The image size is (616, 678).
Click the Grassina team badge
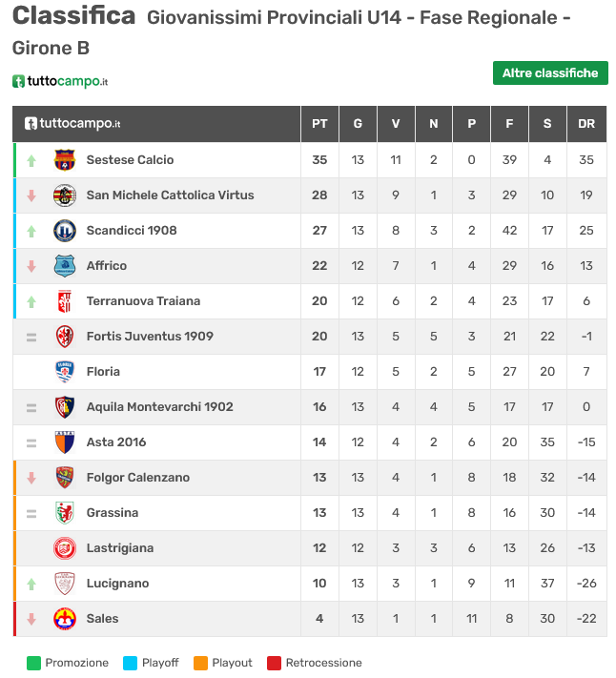[65, 513]
